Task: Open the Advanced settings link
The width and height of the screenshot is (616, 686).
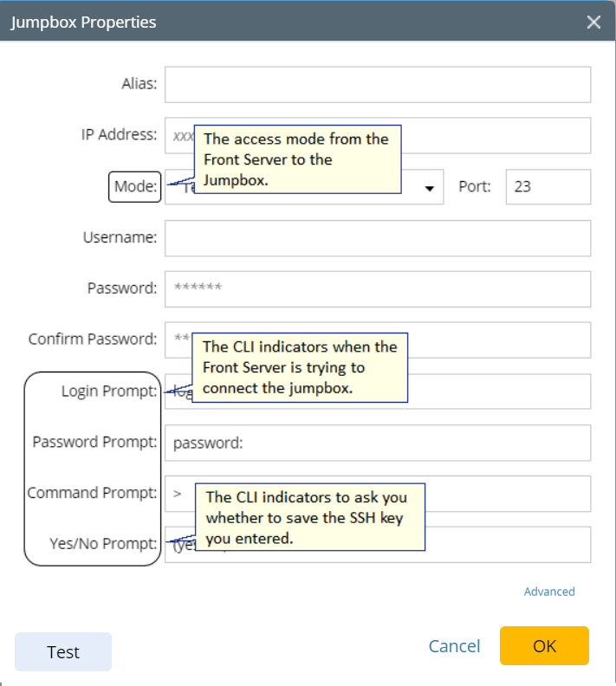Action: (x=549, y=592)
